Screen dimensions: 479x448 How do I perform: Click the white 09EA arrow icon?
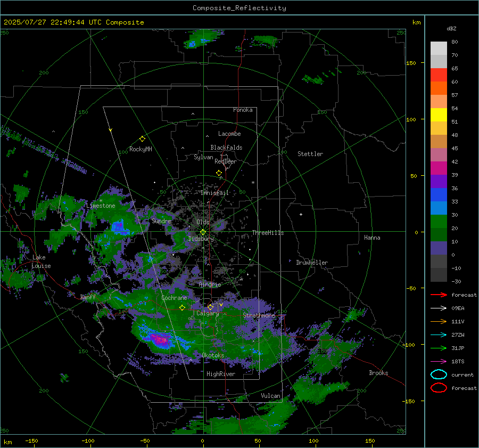[439, 308]
